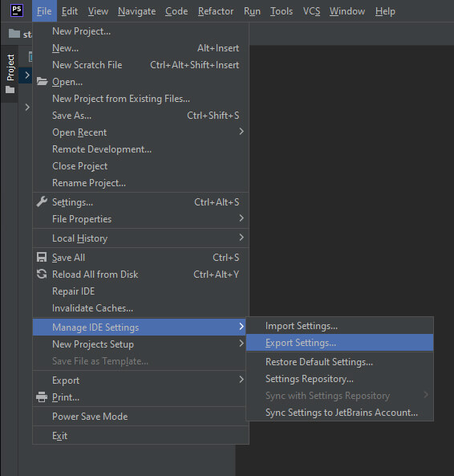Open the File menu
This screenshot has height=476, width=454.
pyautogui.click(x=44, y=11)
